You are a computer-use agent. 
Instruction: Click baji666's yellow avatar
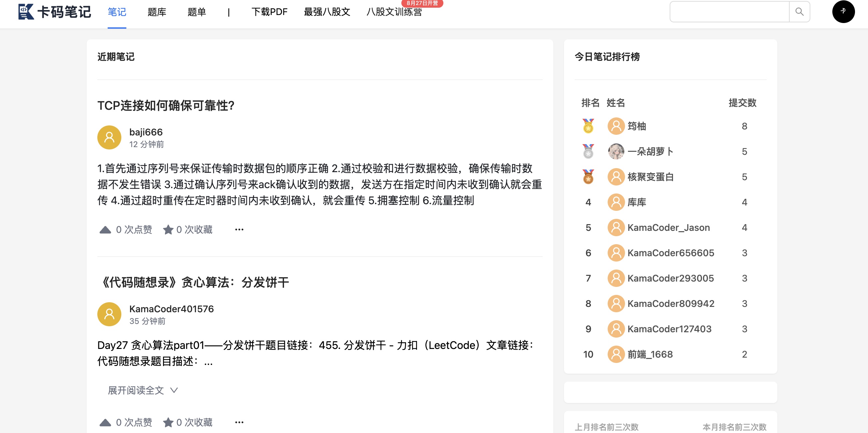click(x=109, y=137)
